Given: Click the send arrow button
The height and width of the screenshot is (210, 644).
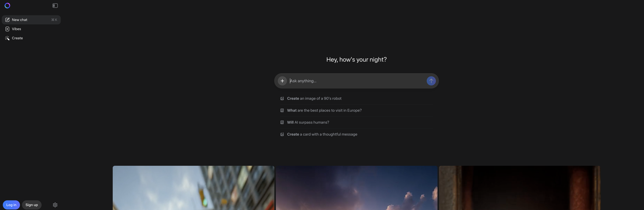Looking at the screenshot, I should point(431,81).
